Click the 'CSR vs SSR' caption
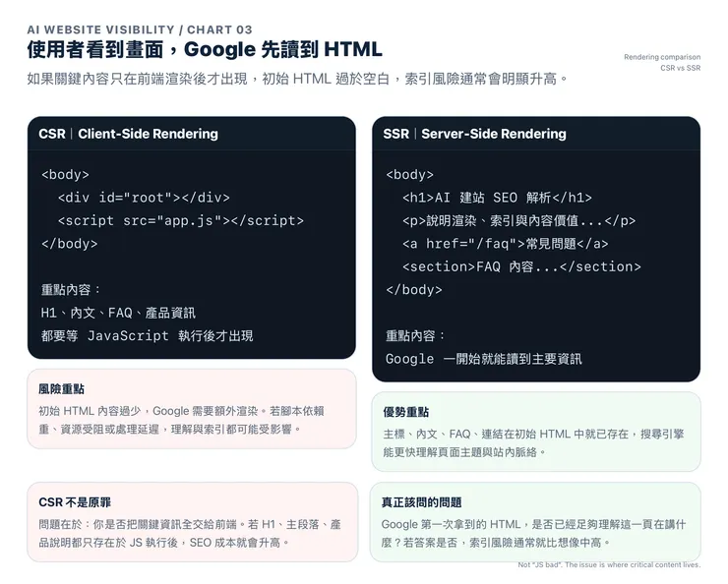This screenshot has width=728, height=584. coord(680,68)
